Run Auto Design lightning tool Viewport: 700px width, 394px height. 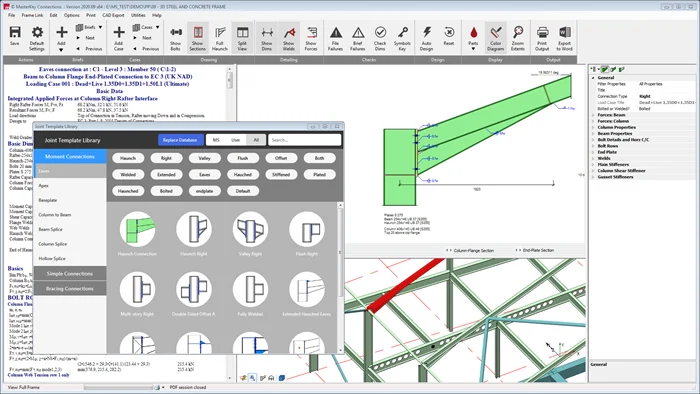coord(427,37)
